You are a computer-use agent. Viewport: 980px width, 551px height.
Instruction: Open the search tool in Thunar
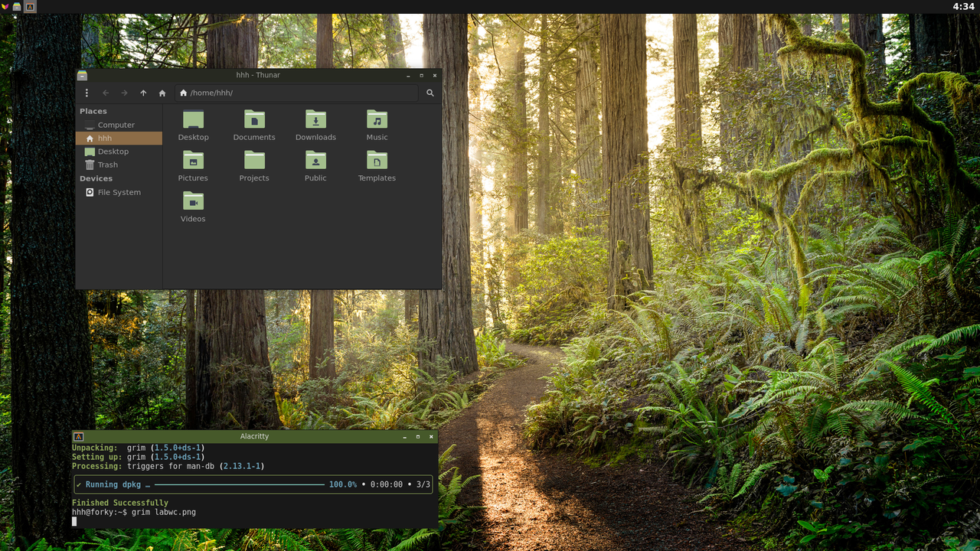coord(430,93)
